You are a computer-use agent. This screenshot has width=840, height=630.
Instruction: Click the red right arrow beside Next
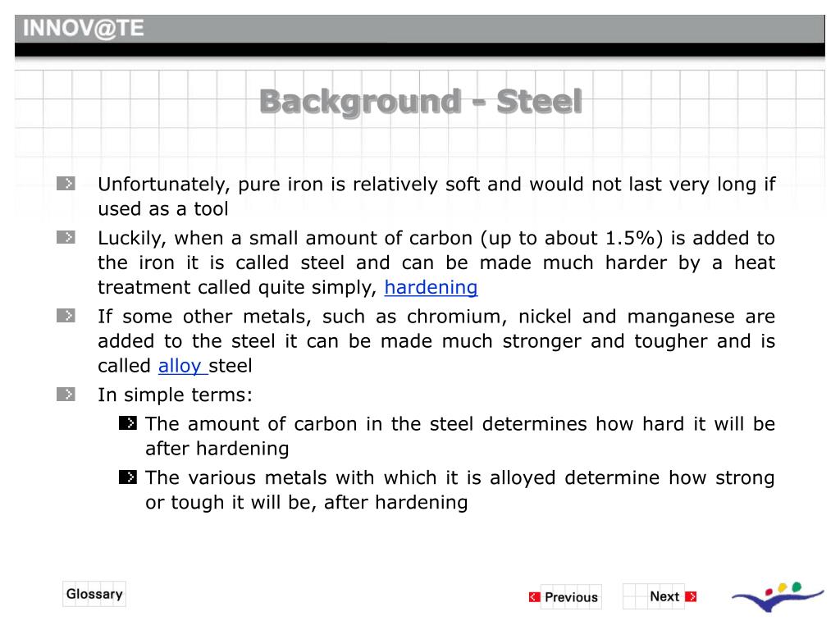click(691, 596)
